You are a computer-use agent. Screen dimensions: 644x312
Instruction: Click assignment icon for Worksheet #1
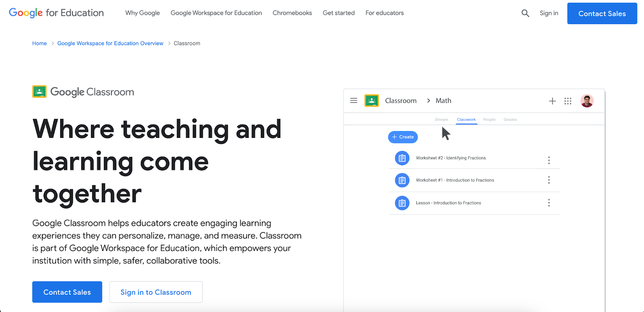pyautogui.click(x=402, y=181)
